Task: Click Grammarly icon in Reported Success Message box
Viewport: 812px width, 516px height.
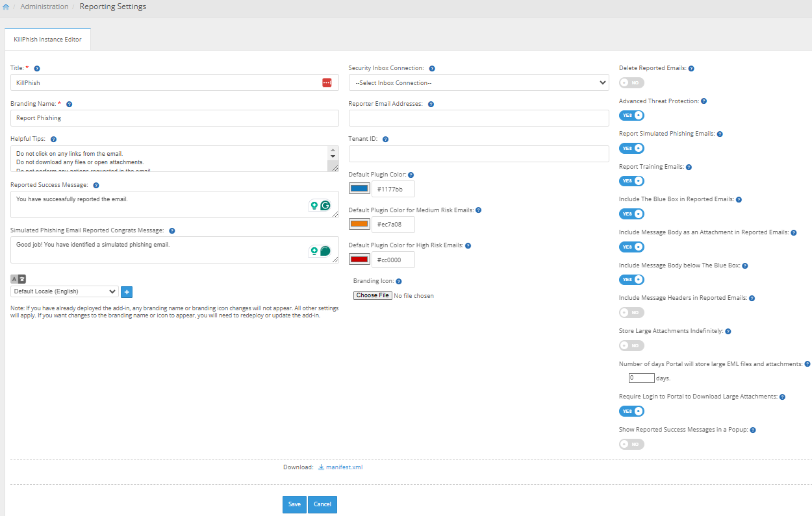Action: 325,205
